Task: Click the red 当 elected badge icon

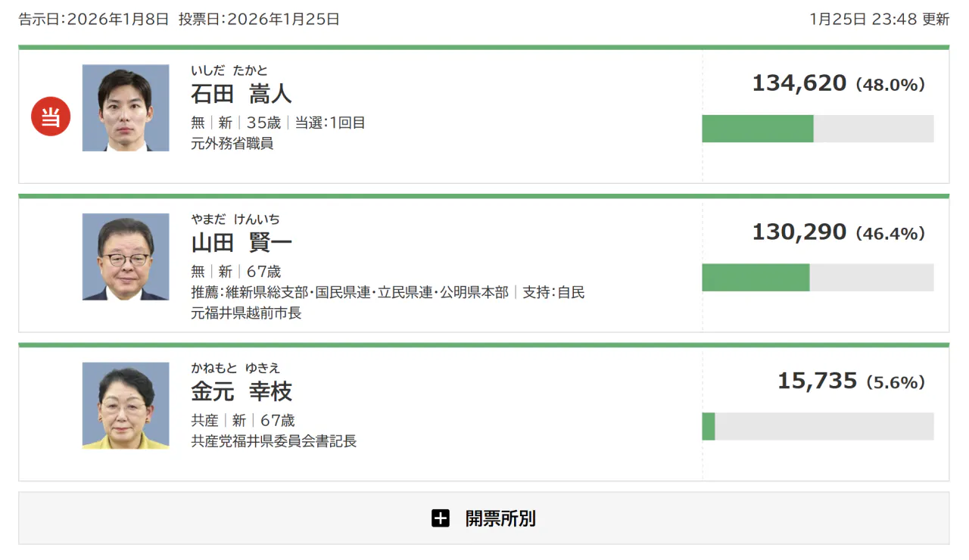Action: click(51, 117)
